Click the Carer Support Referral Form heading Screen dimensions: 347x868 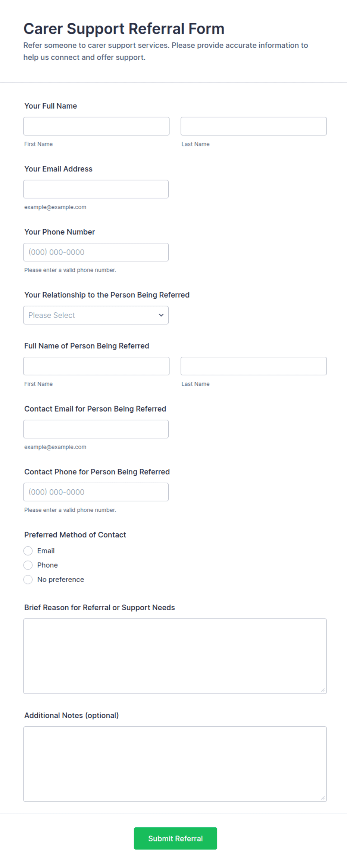point(124,29)
